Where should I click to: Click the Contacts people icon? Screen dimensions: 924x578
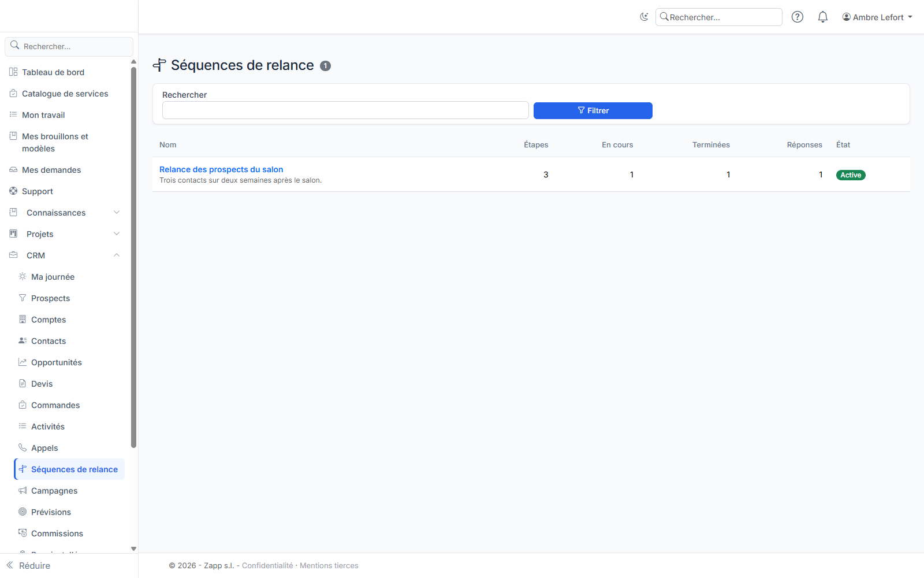point(23,340)
